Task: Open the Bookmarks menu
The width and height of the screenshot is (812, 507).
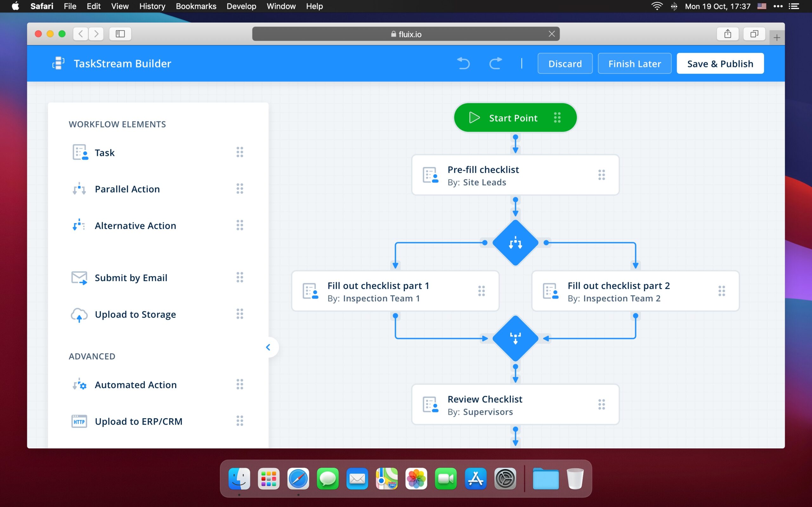Action: click(196, 6)
